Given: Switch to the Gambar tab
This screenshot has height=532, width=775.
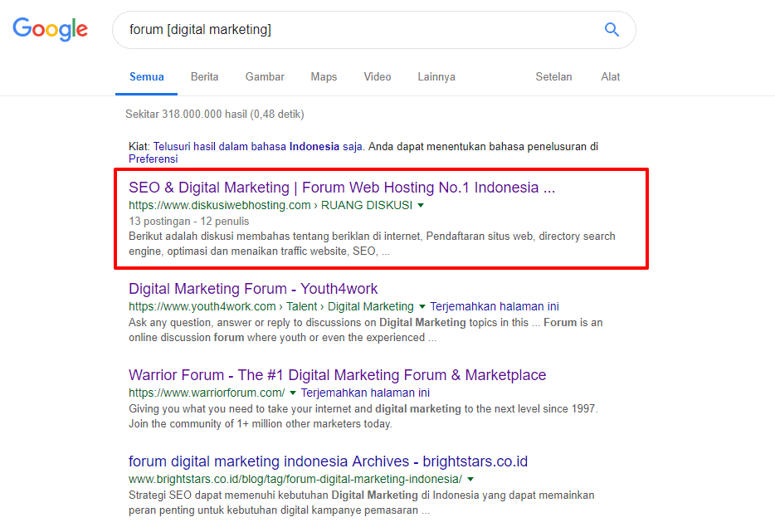Looking at the screenshot, I should point(265,76).
